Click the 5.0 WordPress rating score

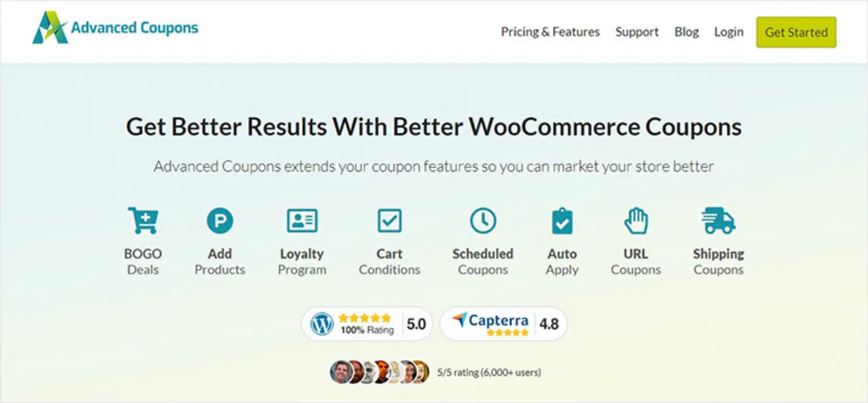(415, 325)
